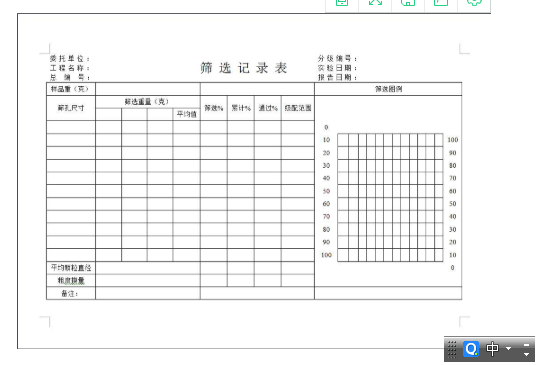The width and height of the screenshot is (550, 365).
Task: Click the green save disk icon
Action: click(408, 3)
